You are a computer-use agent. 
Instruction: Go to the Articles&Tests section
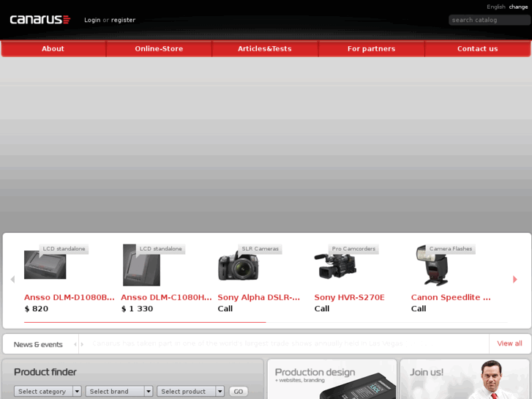coord(265,48)
